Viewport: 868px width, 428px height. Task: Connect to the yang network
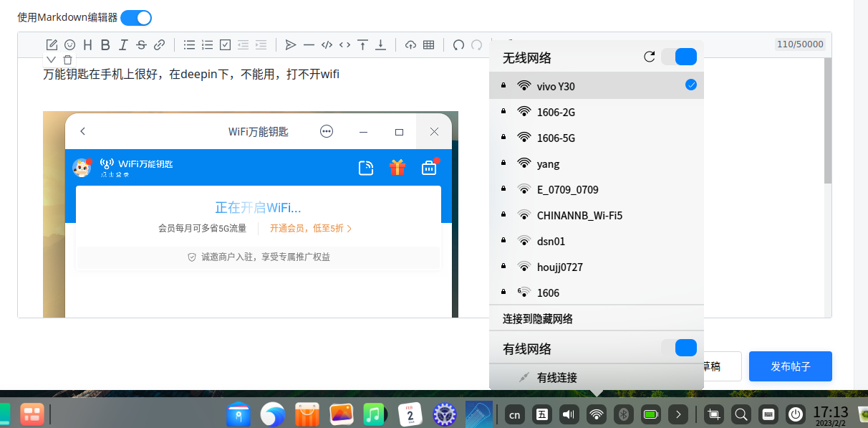tap(597, 163)
